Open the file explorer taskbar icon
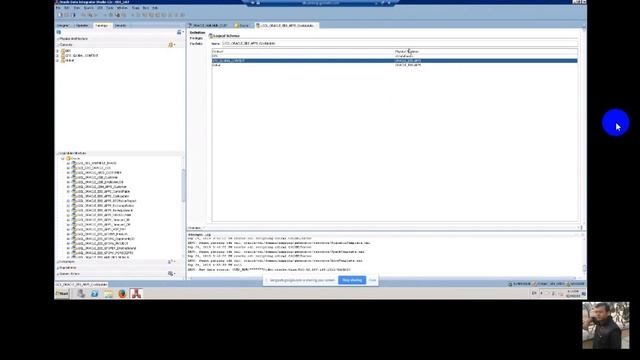 pyautogui.click(x=108, y=293)
